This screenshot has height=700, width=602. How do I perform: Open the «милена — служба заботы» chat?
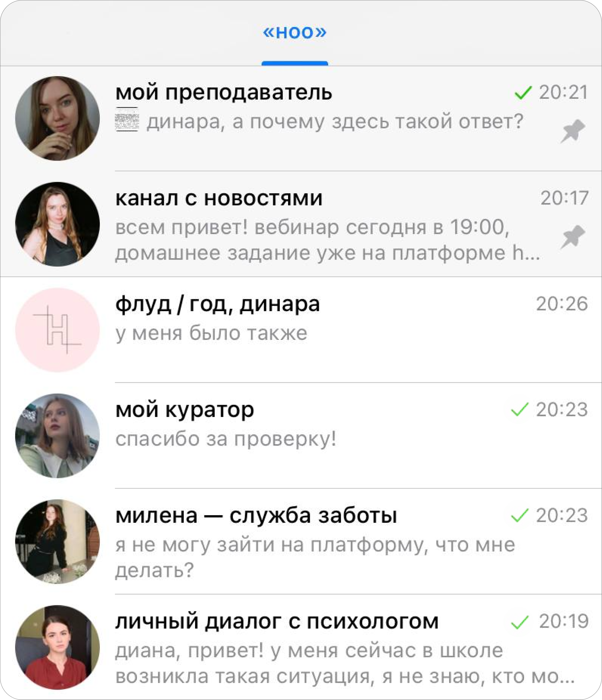point(301,541)
